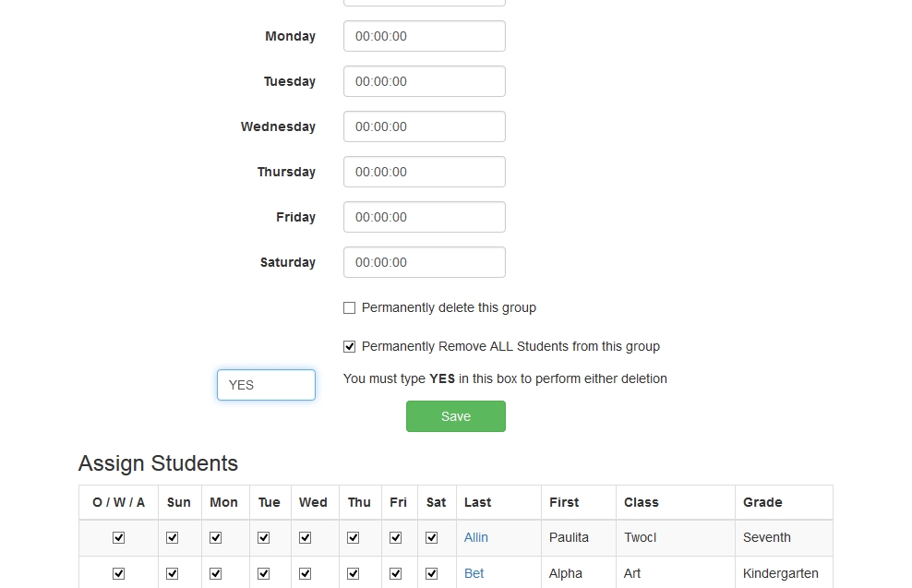Screen dimensions: 912x588
Task: Toggle Wed checkbox for Allin
Action: coord(306,537)
